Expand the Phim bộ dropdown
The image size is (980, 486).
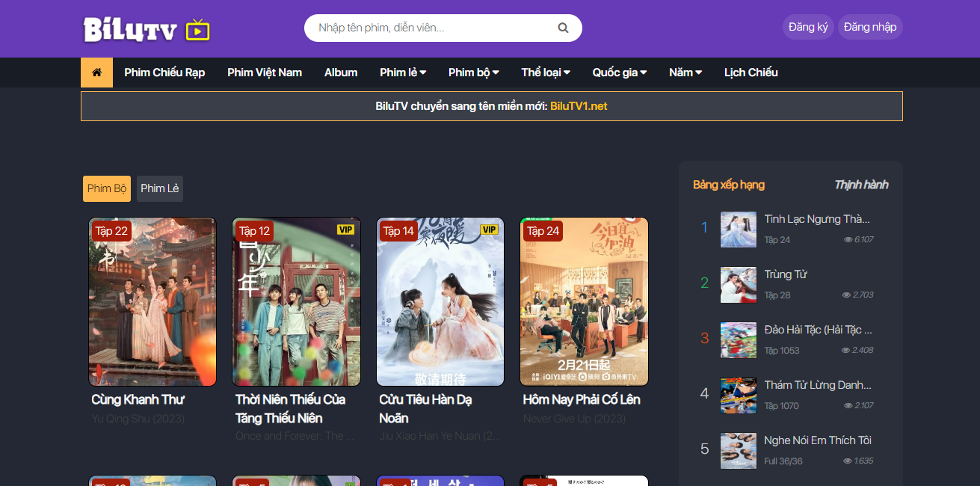click(x=473, y=73)
